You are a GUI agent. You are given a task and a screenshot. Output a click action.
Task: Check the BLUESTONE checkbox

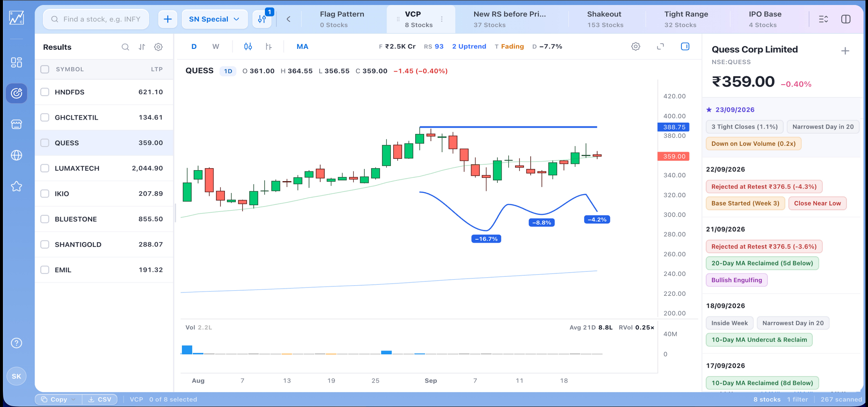click(45, 219)
